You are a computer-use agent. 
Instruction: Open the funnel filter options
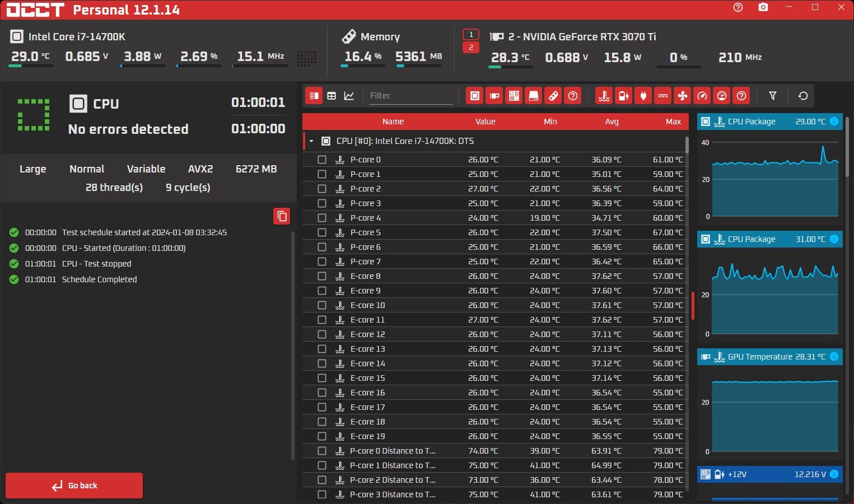coord(773,96)
